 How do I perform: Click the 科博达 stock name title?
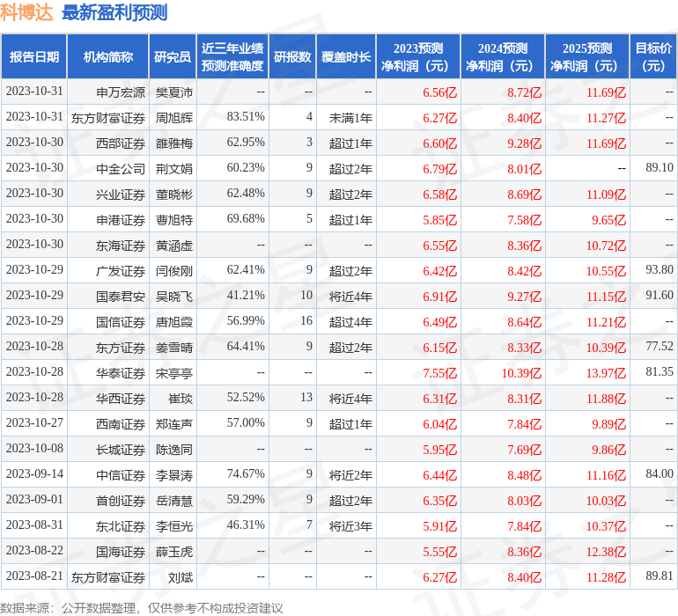tap(26, 12)
